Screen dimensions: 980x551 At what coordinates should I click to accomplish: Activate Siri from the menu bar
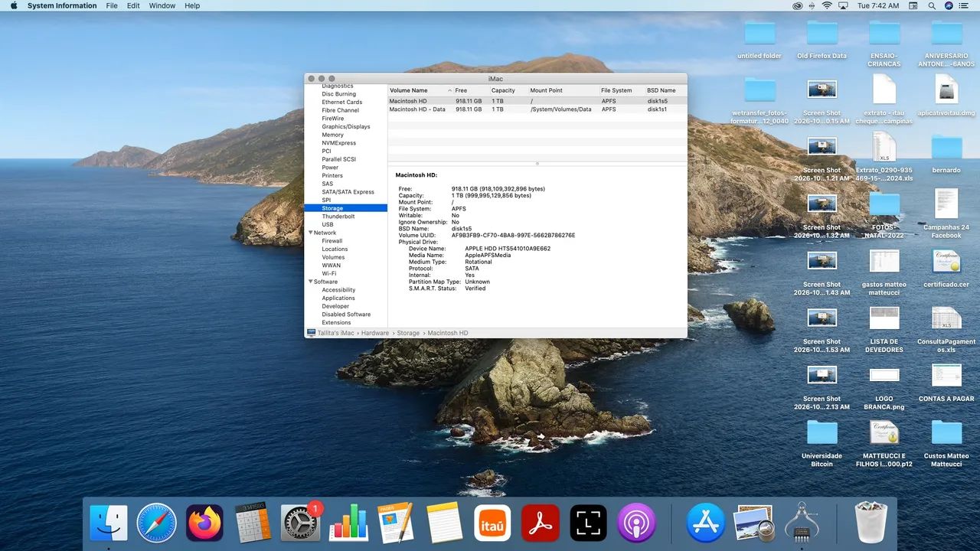pyautogui.click(x=949, y=5)
